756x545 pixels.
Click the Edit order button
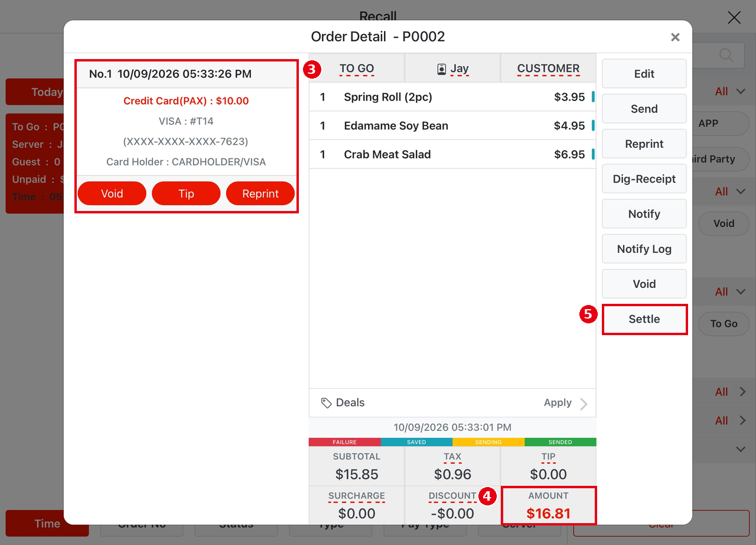(644, 74)
